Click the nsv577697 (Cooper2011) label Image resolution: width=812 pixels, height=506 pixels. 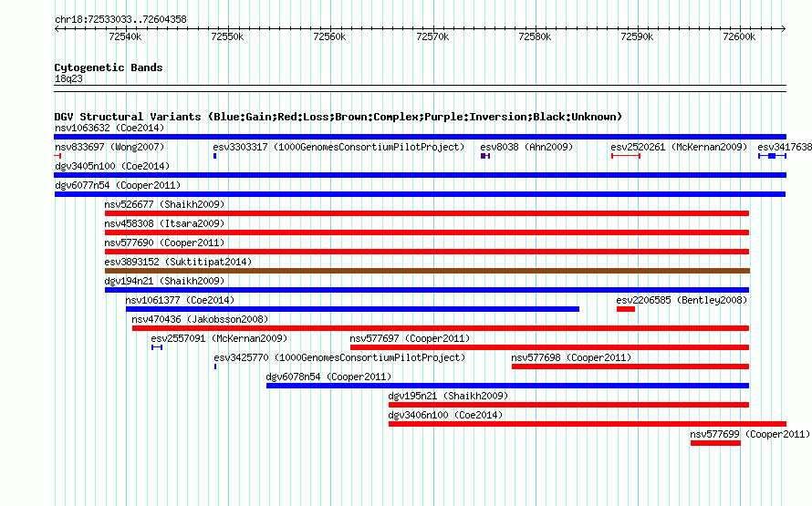(x=410, y=338)
